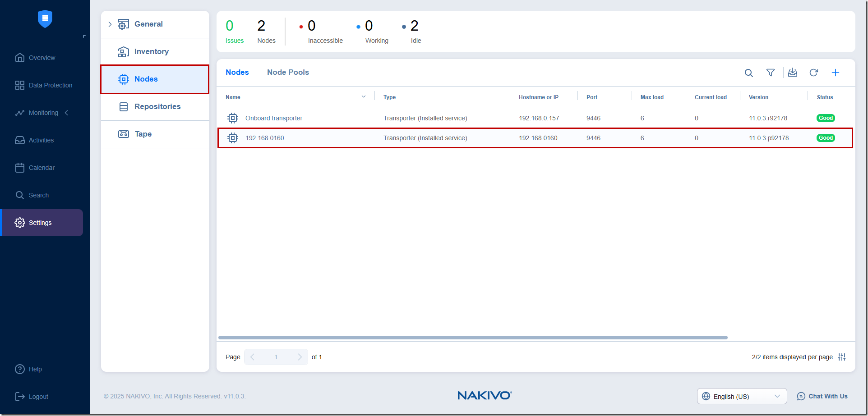Open the 192.168.0160 node name
The image size is (868, 416).
(x=265, y=138)
